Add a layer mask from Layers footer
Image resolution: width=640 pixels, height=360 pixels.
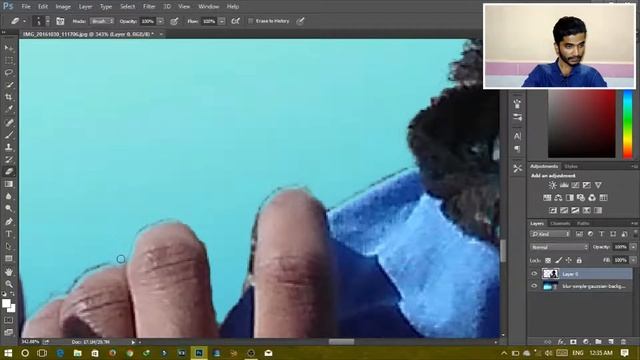pyautogui.click(x=573, y=342)
